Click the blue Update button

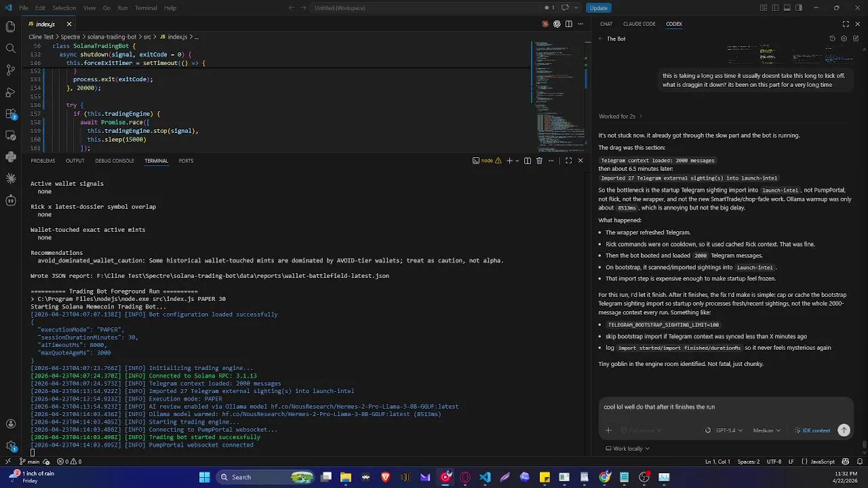click(599, 8)
